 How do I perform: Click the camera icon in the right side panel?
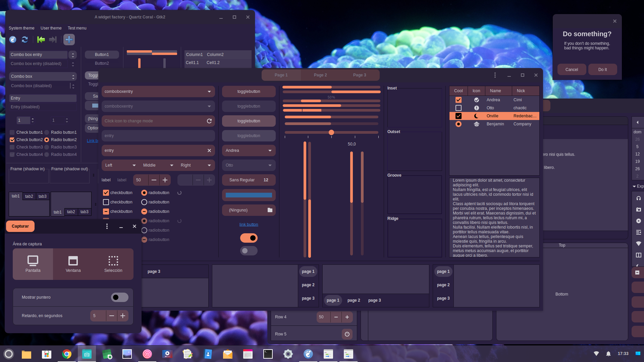(x=639, y=209)
